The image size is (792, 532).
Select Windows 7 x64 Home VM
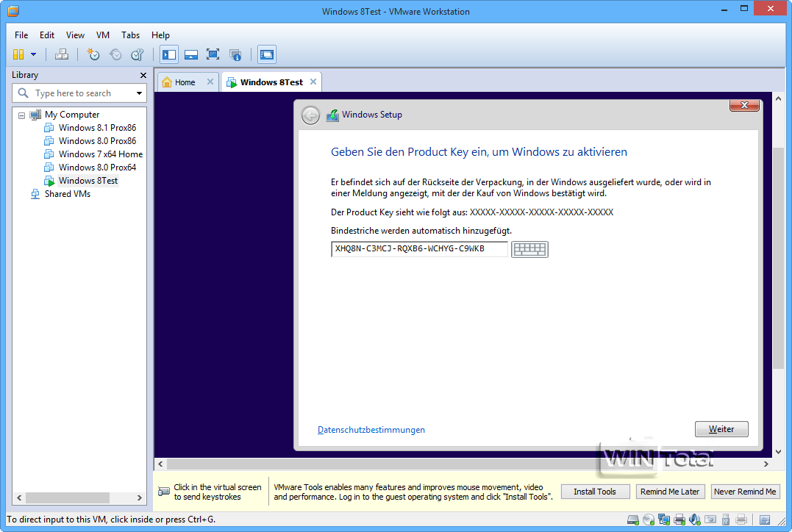pyautogui.click(x=101, y=154)
